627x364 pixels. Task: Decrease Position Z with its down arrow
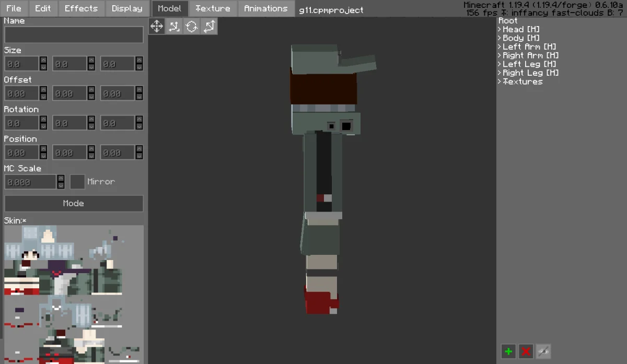(140, 156)
